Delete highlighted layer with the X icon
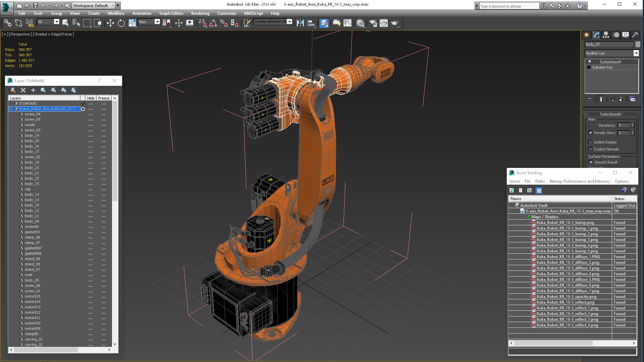The height and width of the screenshot is (362, 644). [x=23, y=90]
